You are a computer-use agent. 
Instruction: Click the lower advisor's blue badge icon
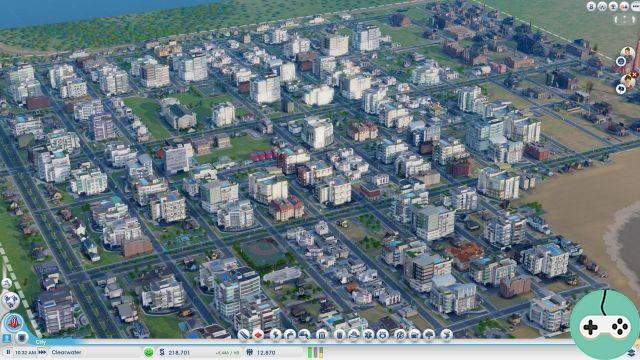pos(621,89)
